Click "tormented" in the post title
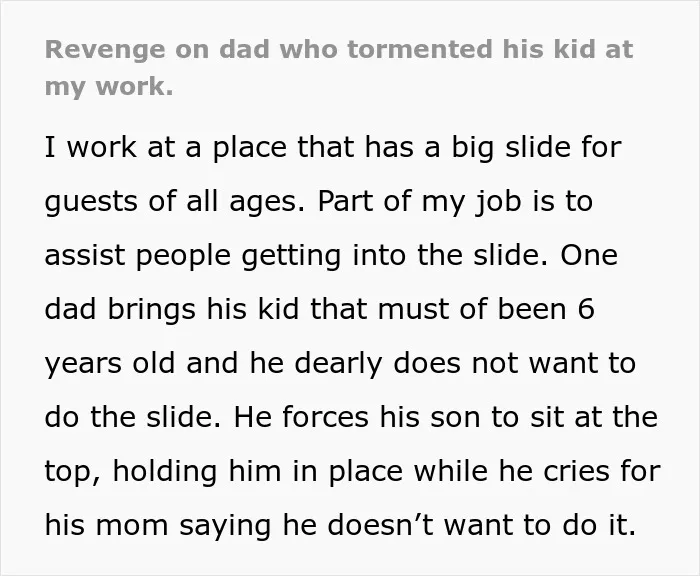700x576 pixels. pyautogui.click(x=419, y=49)
